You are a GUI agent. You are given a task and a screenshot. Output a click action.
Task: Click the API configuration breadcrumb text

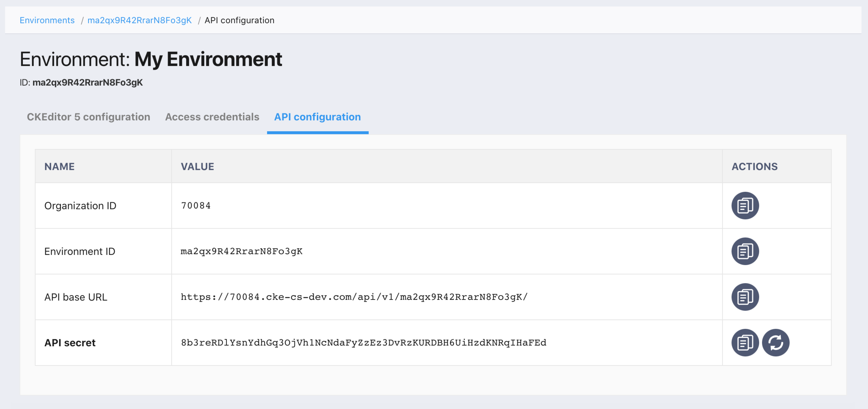click(239, 20)
